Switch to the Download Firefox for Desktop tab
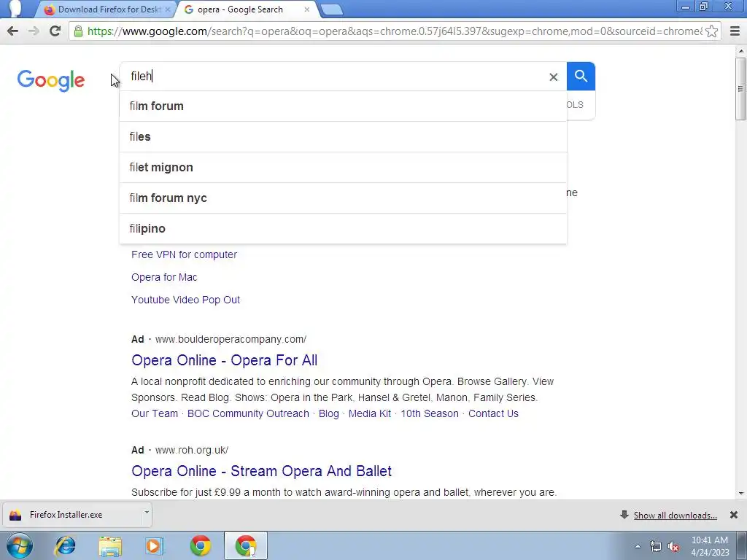Screen dimensions: 747x560 (107, 9)
